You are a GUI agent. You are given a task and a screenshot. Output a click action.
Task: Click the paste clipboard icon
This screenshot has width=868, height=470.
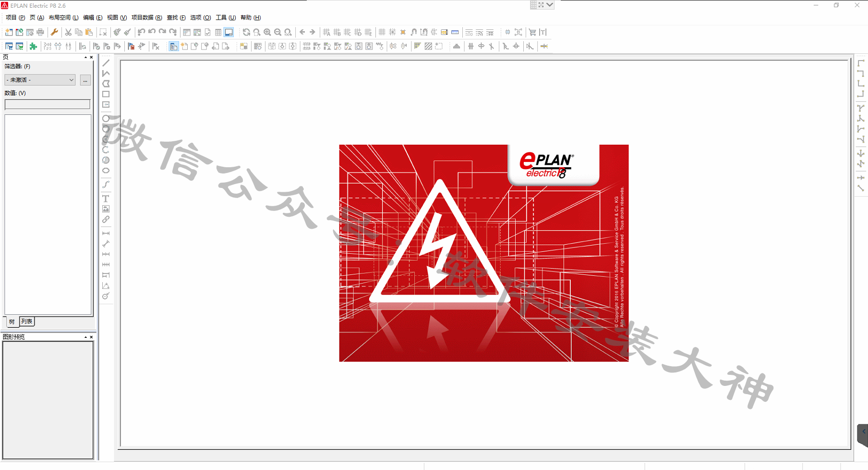tap(89, 32)
